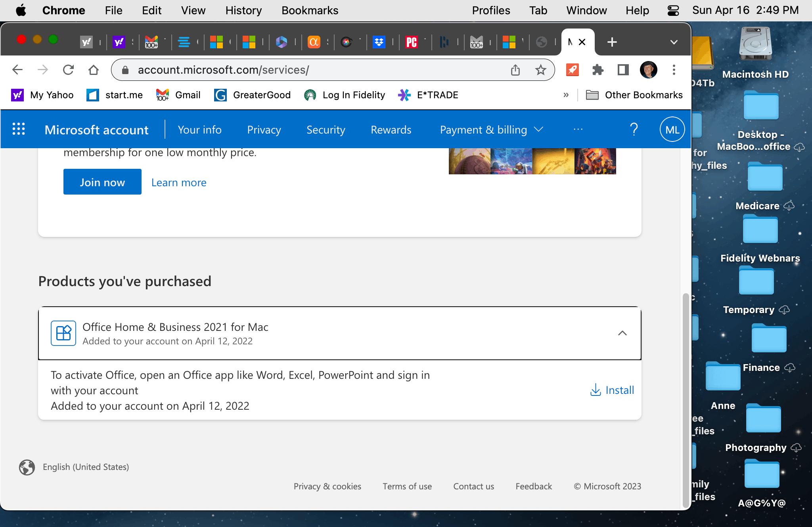Open more navigation items ellipsis
The height and width of the screenshot is (527, 812).
click(578, 130)
